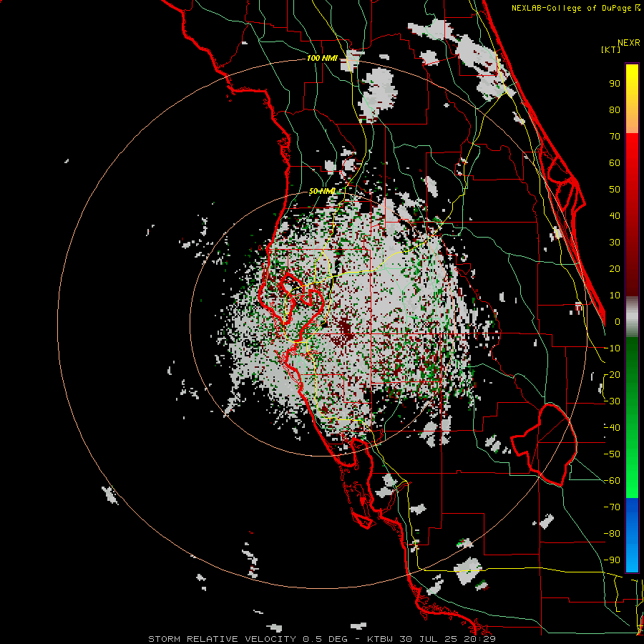Viewport: 644px width, 644px height.
Task: Select the -50 value on the velocity scale
Action: click(612, 454)
